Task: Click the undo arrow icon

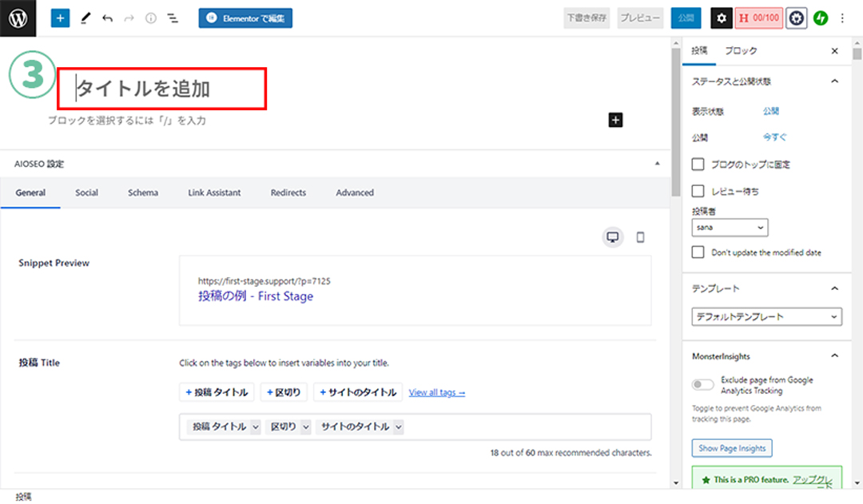Action: coord(107,18)
